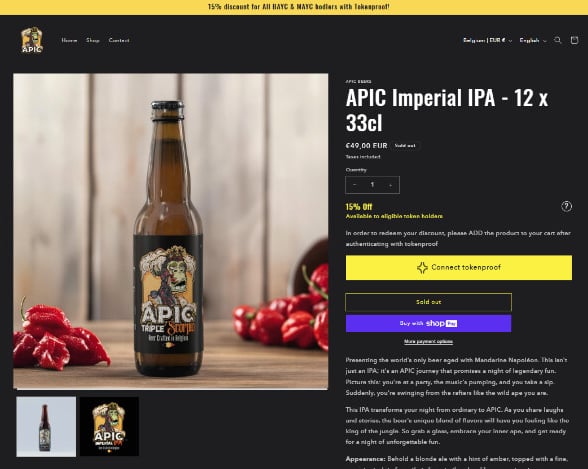
Task: Open the Shop menu item
Action: coord(93,40)
